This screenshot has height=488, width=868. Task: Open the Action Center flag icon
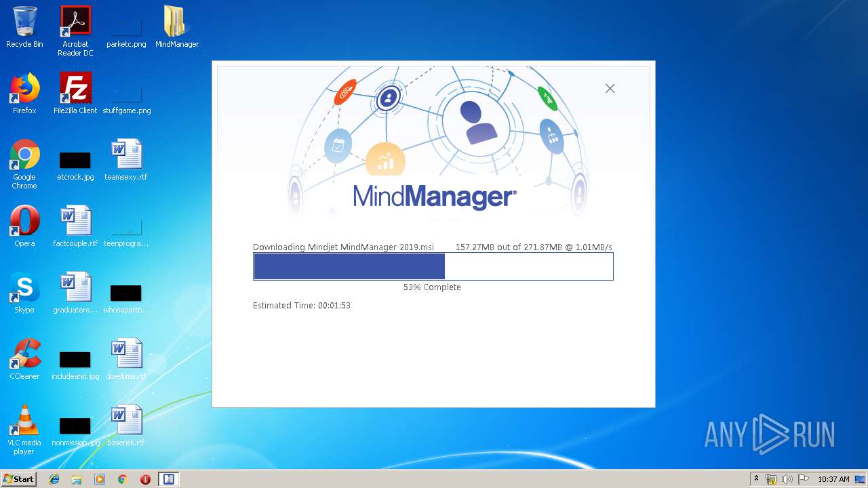[x=804, y=479]
